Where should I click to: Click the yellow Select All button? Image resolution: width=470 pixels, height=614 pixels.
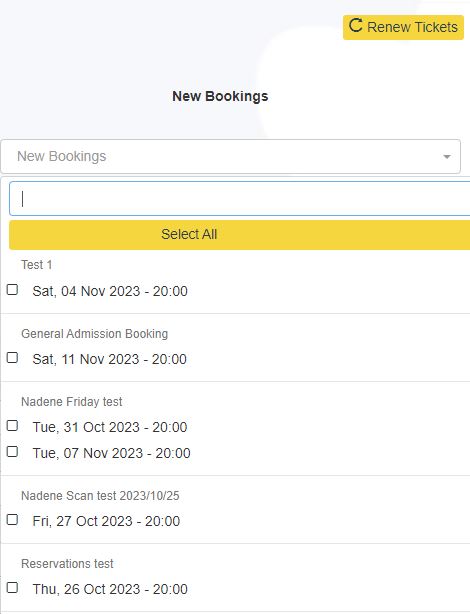click(x=239, y=235)
